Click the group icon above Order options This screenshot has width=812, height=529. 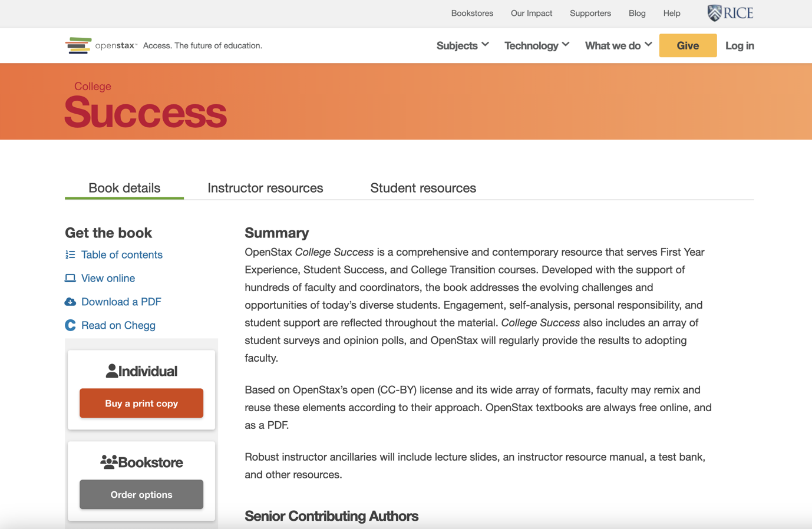click(109, 461)
